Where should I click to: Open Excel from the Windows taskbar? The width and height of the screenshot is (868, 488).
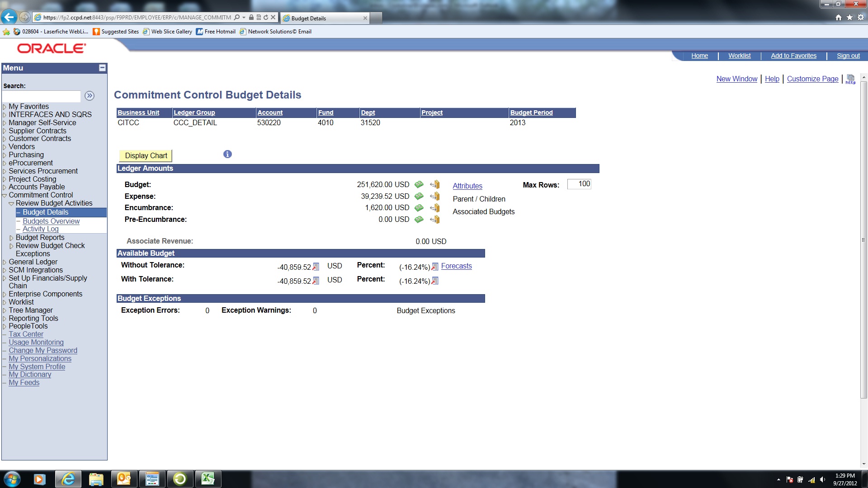tap(208, 479)
